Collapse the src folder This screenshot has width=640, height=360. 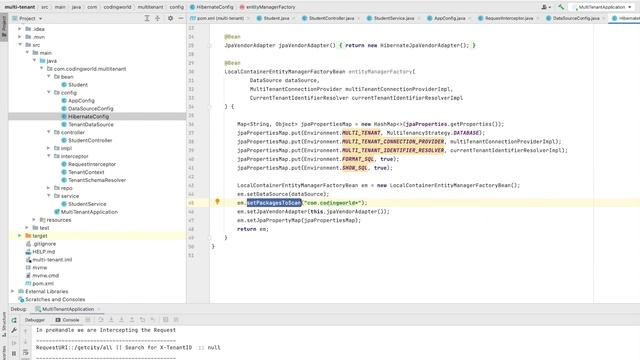coord(20,44)
